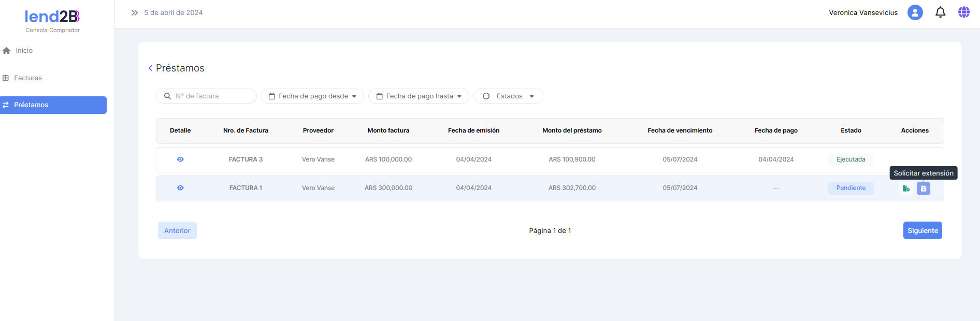Open the notifications bell
The width and height of the screenshot is (980, 321).
(940, 12)
